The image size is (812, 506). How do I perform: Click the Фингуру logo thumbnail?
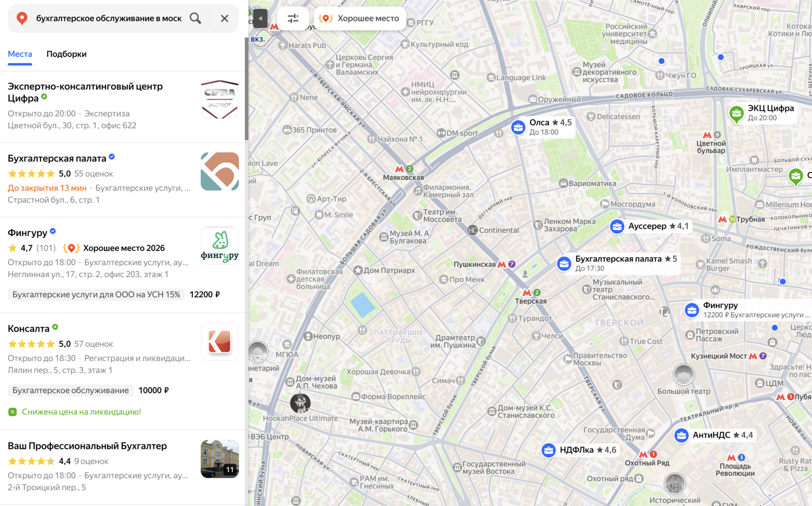[220, 246]
